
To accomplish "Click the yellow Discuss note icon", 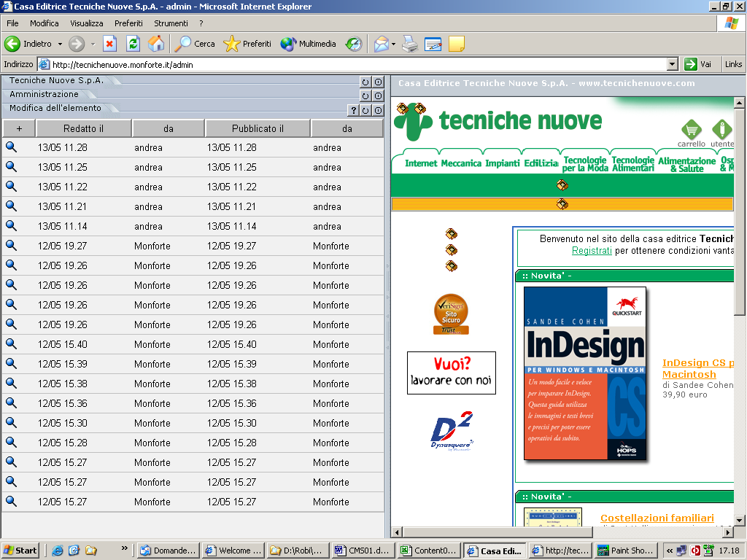I will coord(457,44).
